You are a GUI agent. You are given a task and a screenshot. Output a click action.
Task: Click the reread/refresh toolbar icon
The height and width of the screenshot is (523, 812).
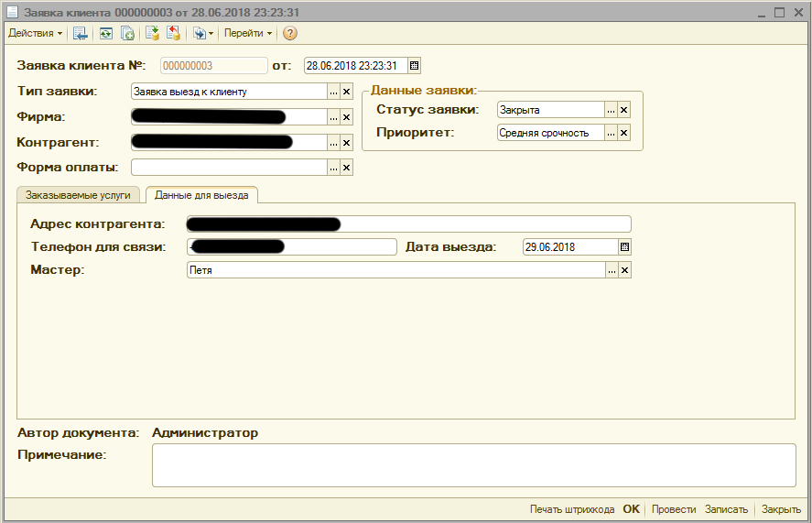(106, 33)
